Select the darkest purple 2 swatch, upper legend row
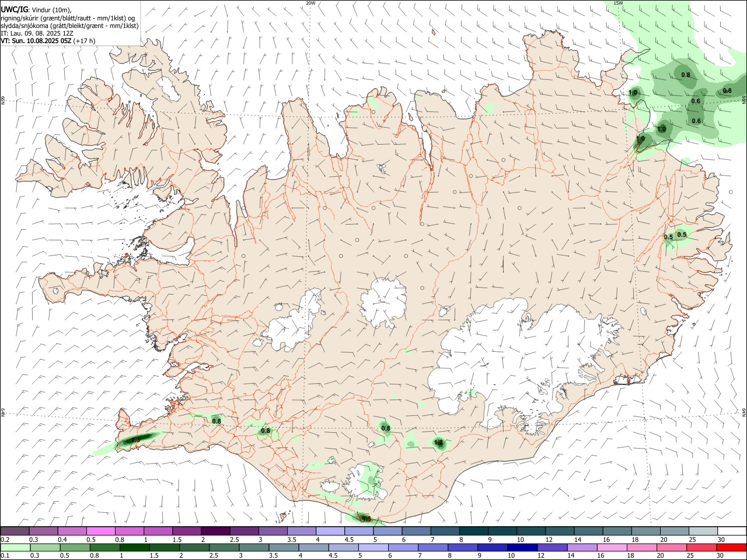This screenshot has height=560, width=747. pos(215,531)
